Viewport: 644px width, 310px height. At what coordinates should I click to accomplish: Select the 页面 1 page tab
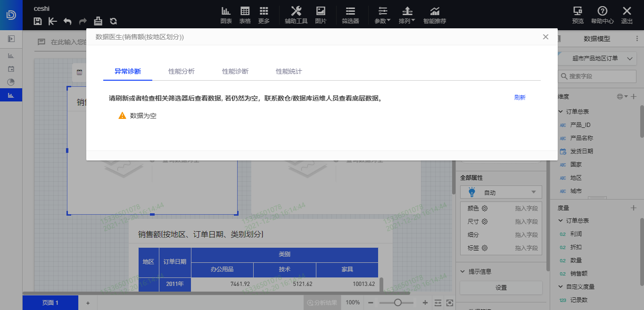pos(50,302)
